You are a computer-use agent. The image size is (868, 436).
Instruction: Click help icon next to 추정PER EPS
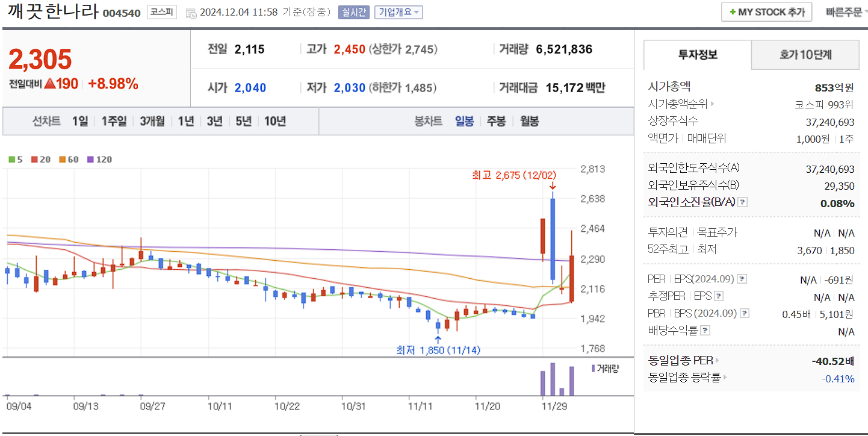click(720, 296)
